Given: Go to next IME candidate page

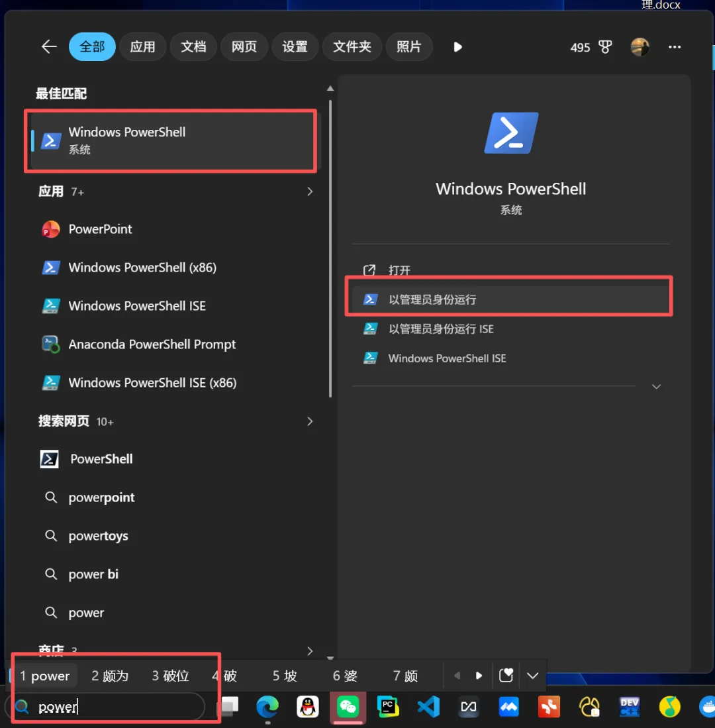Looking at the screenshot, I should pyautogui.click(x=479, y=676).
